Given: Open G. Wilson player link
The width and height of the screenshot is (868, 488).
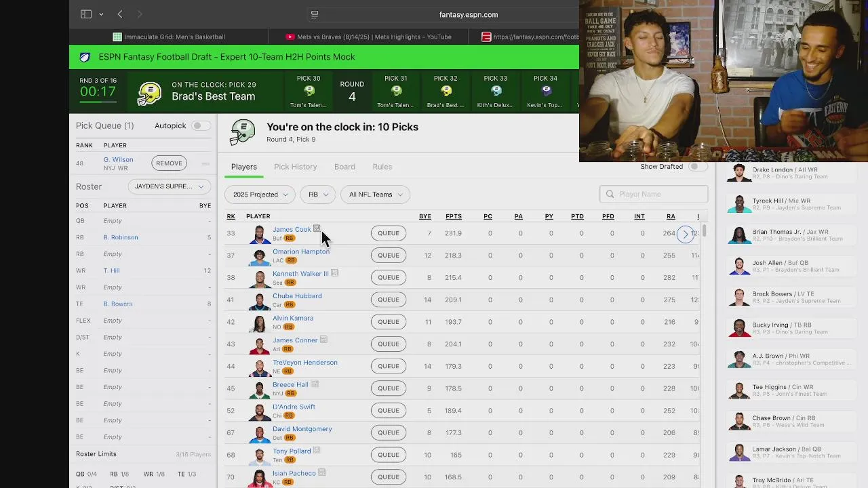Looking at the screenshot, I should coord(118,159).
